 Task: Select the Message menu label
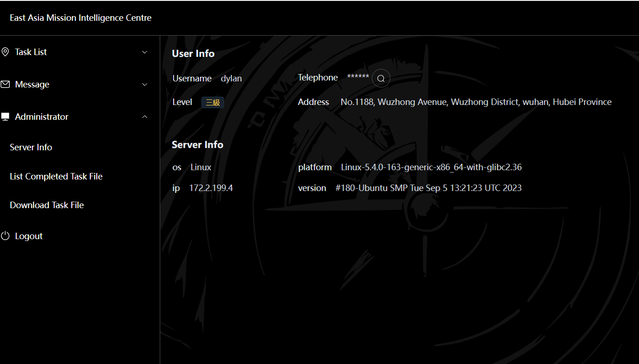click(32, 84)
